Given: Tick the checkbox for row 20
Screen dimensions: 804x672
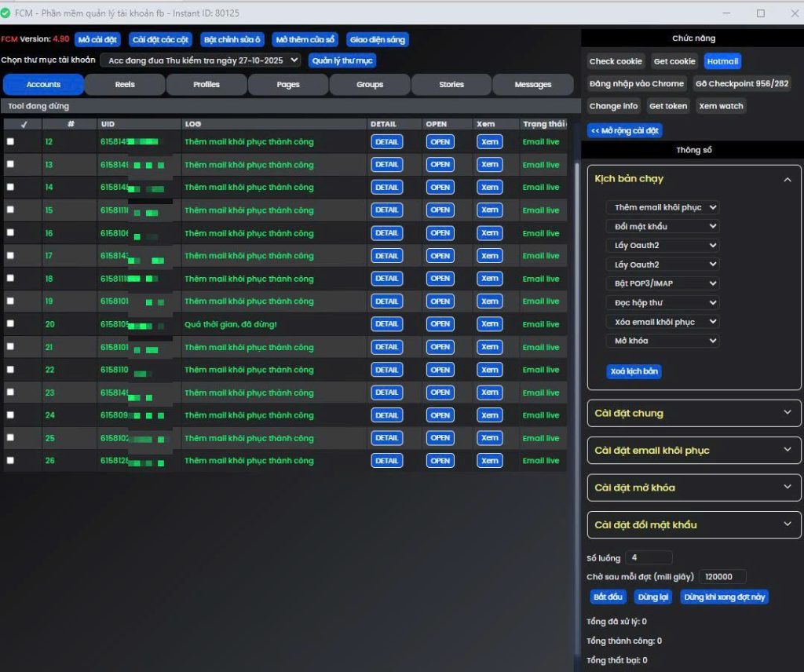Looking at the screenshot, I should click(x=10, y=324).
